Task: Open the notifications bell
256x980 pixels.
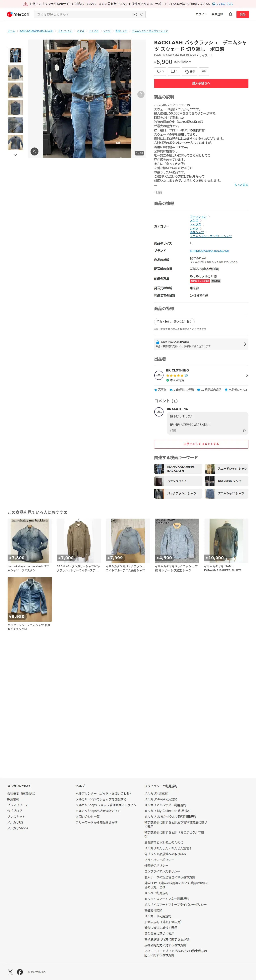Action: tap(230, 14)
